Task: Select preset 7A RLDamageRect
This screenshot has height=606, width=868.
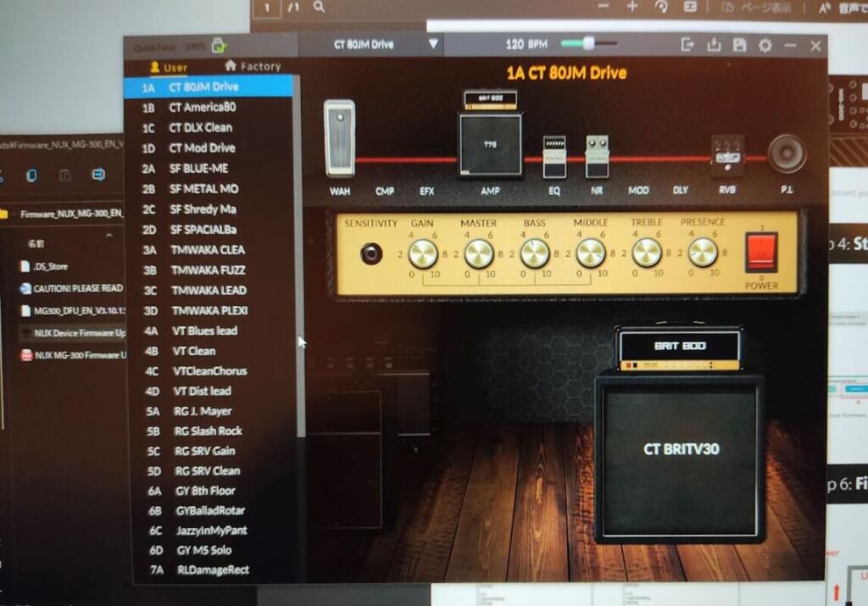Action: click(x=215, y=570)
